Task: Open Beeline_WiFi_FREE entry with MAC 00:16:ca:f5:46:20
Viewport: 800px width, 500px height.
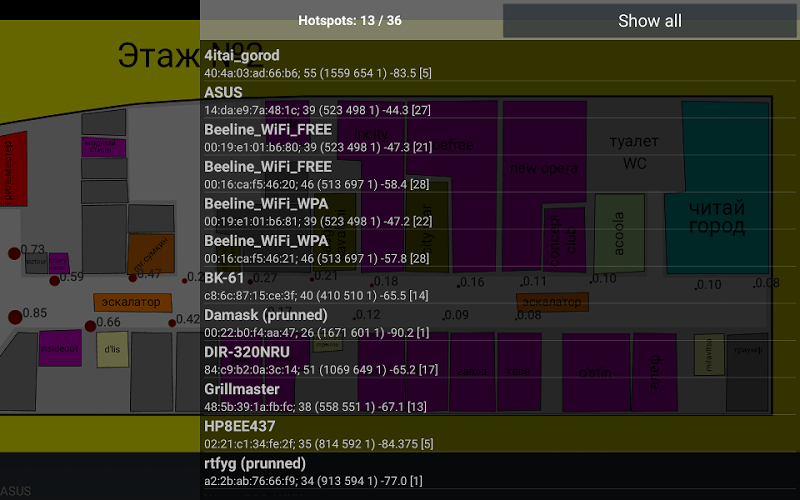Action: tap(499, 174)
